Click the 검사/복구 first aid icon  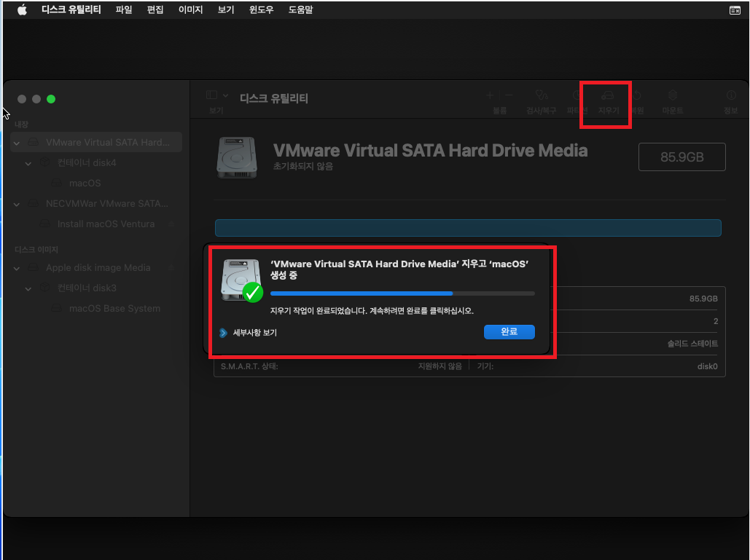[542, 95]
